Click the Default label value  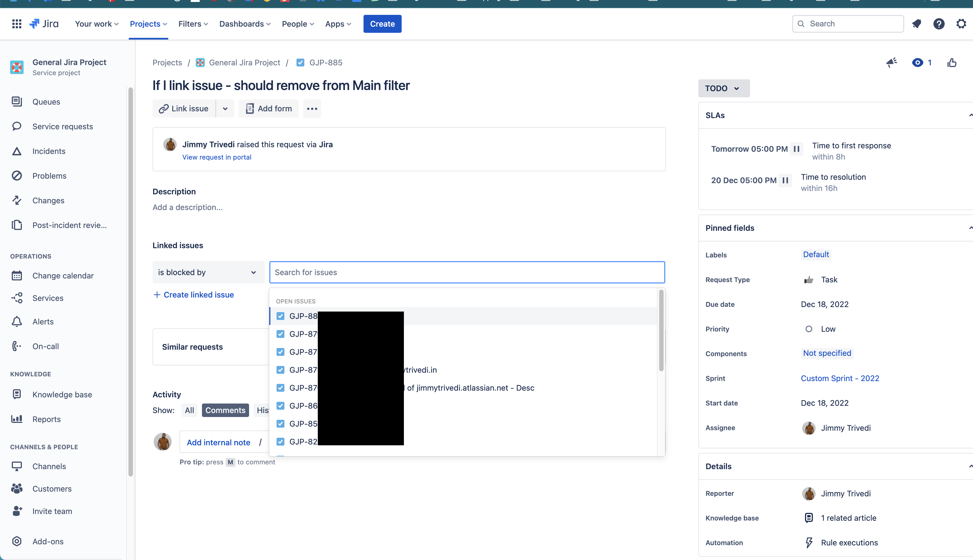click(816, 255)
